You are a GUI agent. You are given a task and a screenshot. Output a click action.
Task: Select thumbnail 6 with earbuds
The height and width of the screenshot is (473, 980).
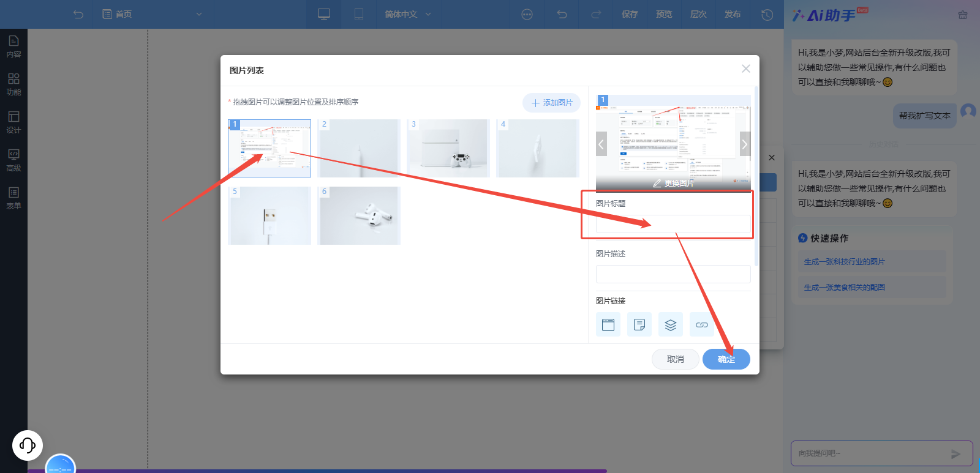[359, 215]
